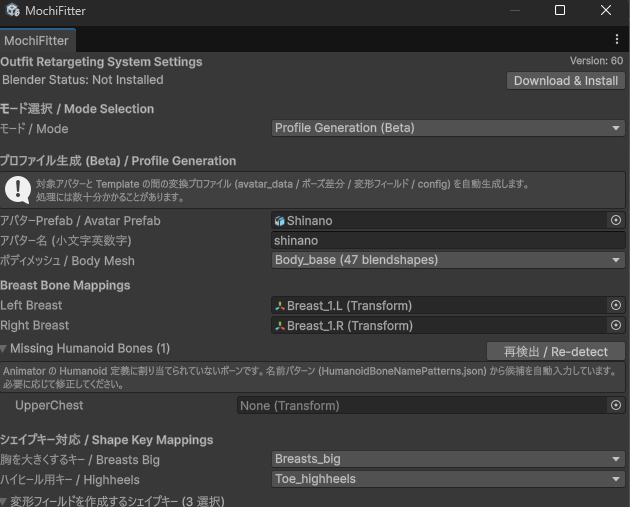Click the Version: 60 label
This screenshot has width=630, height=507.
pos(596,61)
